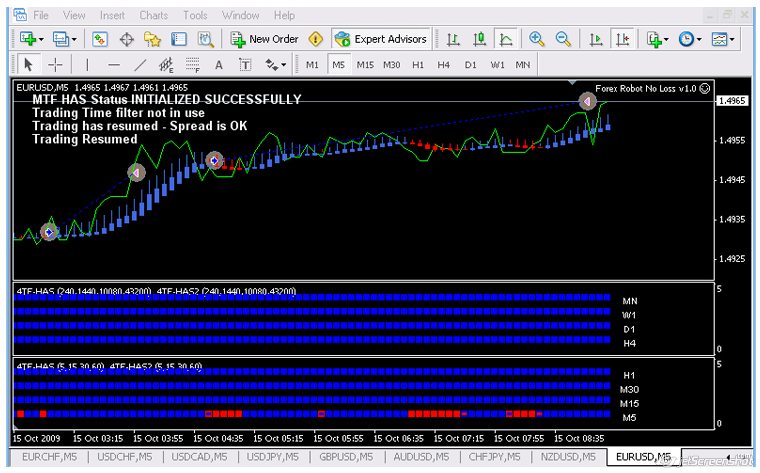Open the Tools menu
760x473 pixels.
click(195, 15)
